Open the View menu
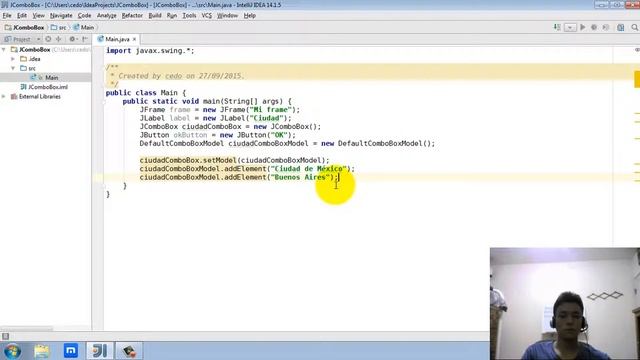The width and height of the screenshot is (640, 360). point(38,16)
